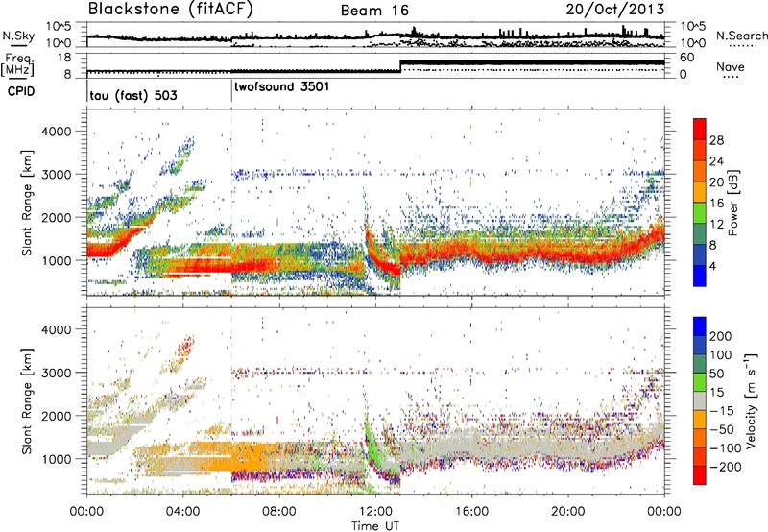Click the '200' tick on Velocity colorbar
The height and width of the screenshot is (532, 768).
pos(721,336)
